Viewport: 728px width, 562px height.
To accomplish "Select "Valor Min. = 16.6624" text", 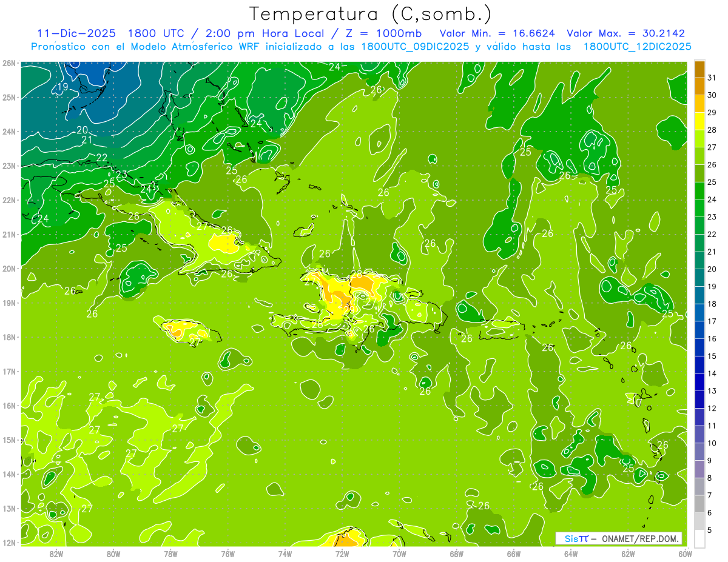I will point(498,33).
